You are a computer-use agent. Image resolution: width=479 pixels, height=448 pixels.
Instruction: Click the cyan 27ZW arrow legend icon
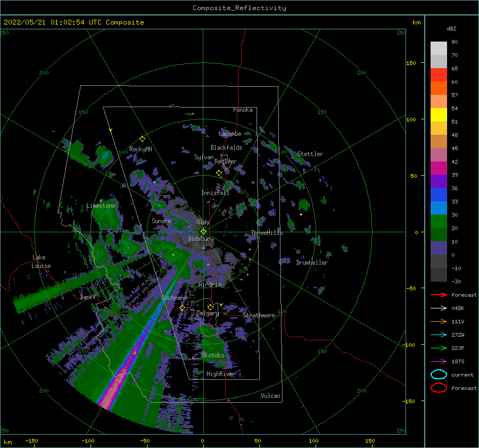pos(439,335)
